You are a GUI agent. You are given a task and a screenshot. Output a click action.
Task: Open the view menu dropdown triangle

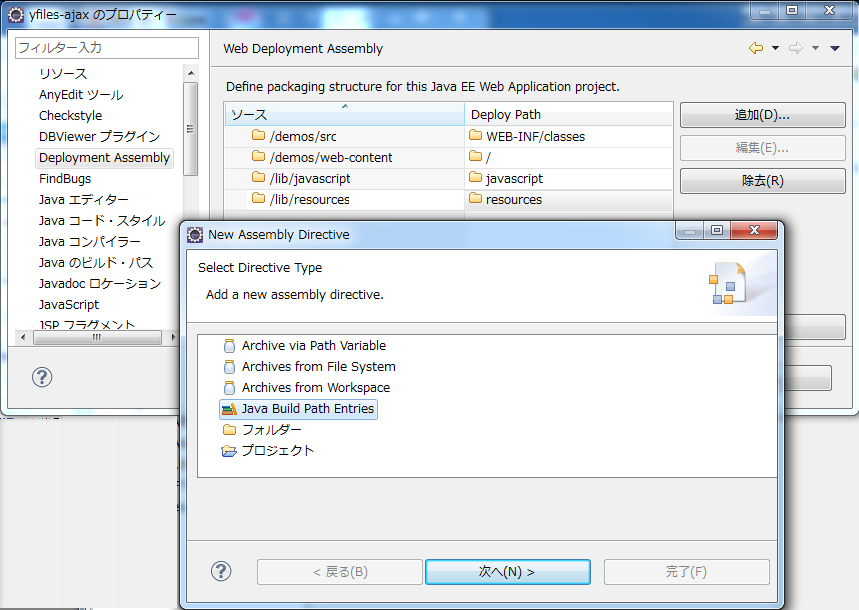(x=835, y=48)
